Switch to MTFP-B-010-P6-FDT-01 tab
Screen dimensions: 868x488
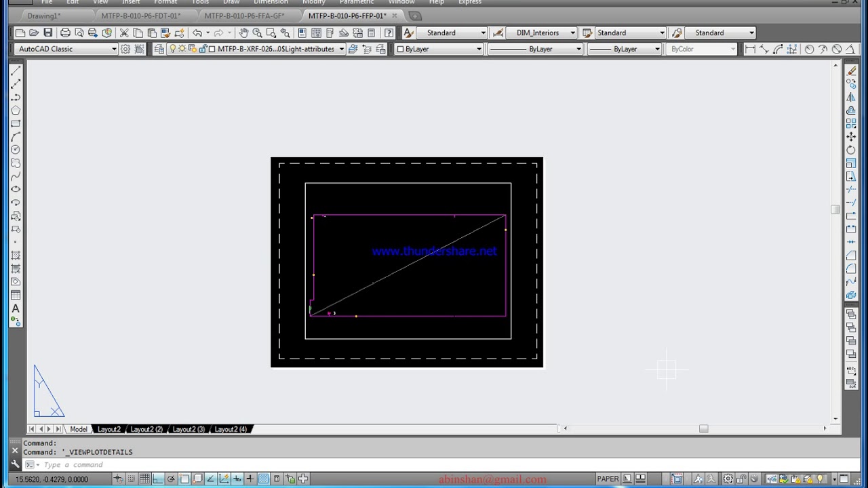pyautogui.click(x=141, y=16)
